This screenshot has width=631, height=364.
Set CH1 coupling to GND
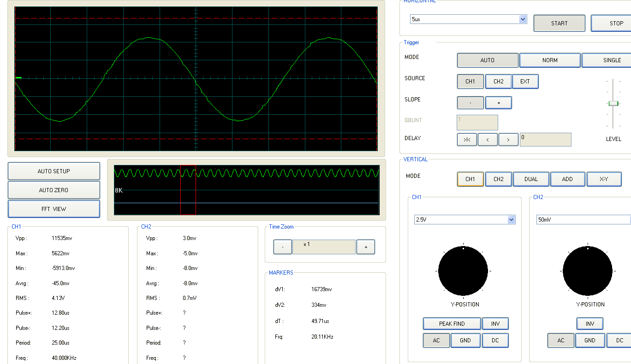pos(465,341)
